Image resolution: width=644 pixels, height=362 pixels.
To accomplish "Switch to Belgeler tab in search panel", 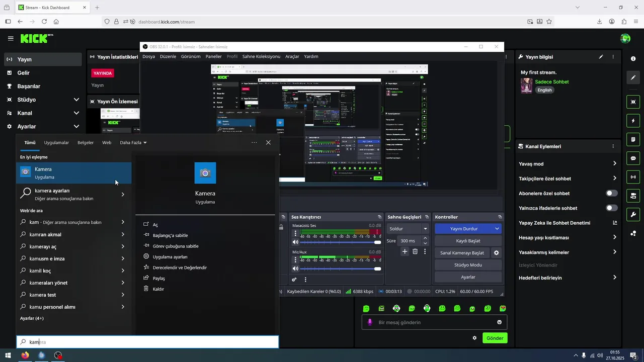I will click(86, 143).
